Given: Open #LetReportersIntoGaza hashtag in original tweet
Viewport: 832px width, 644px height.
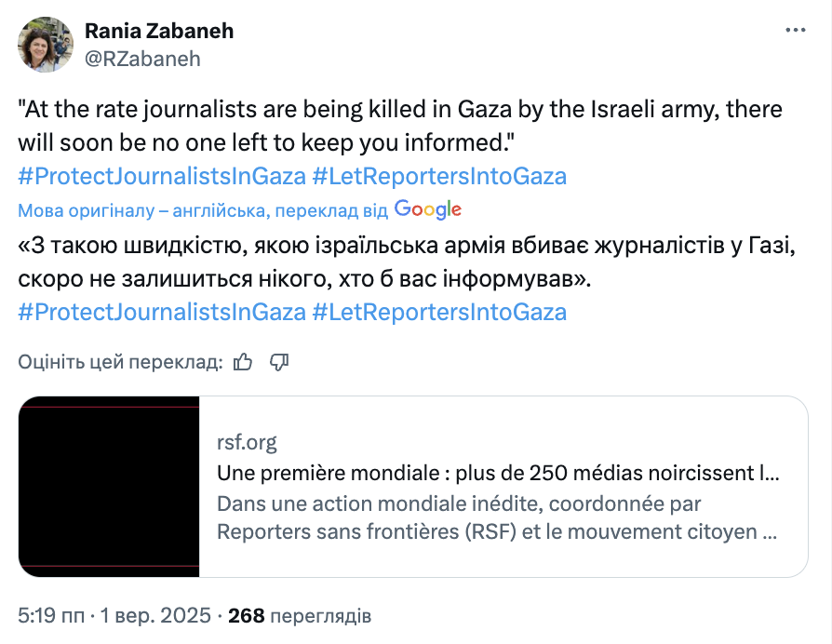Looking at the screenshot, I should tap(439, 175).
